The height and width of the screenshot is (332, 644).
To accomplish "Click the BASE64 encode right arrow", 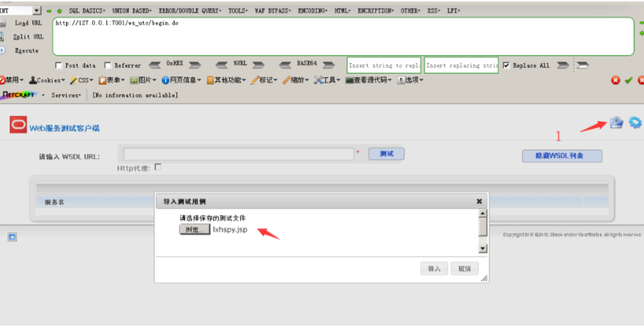I will pos(328,65).
